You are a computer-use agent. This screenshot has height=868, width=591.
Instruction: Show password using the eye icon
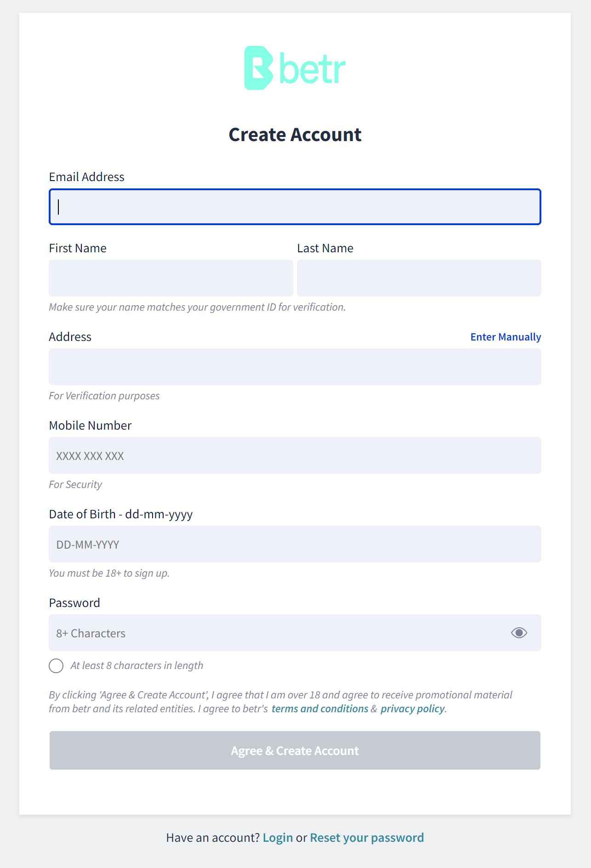click(519, 633)
